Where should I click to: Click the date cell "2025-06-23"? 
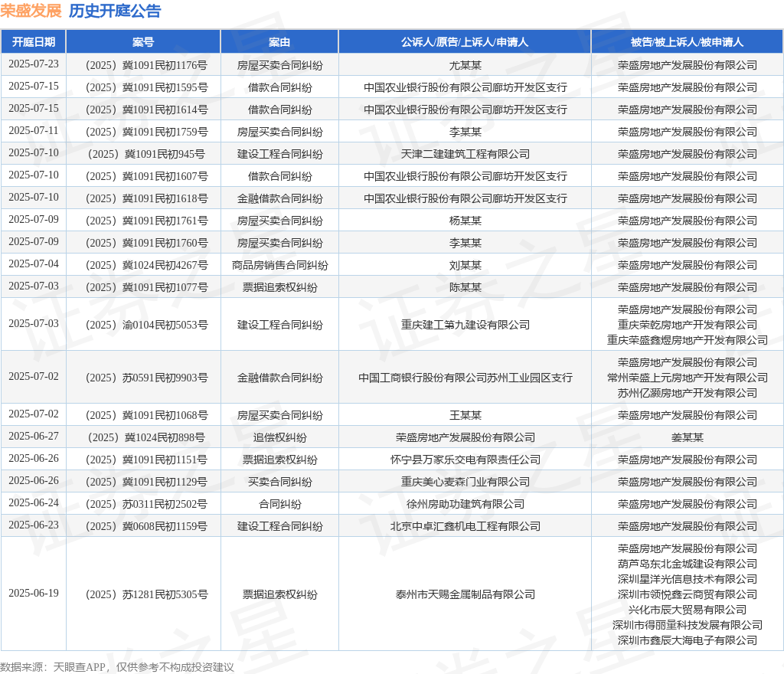coord(34,525)
